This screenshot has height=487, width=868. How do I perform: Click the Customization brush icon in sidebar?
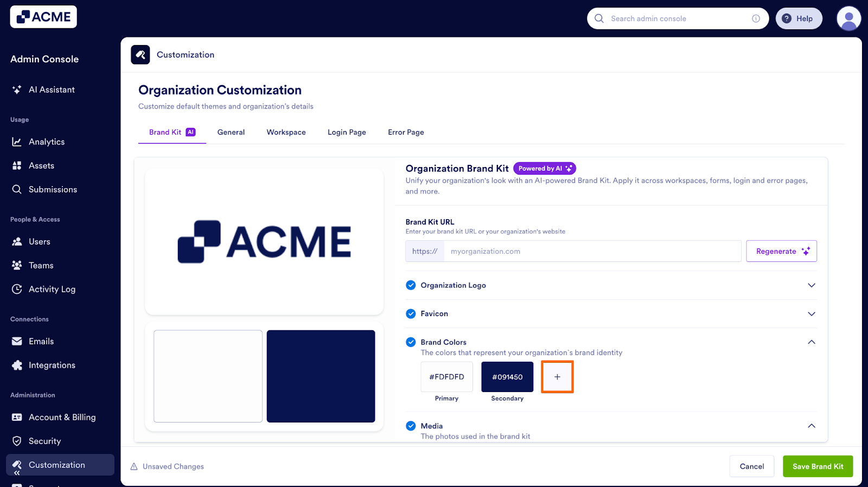(17, 465)
